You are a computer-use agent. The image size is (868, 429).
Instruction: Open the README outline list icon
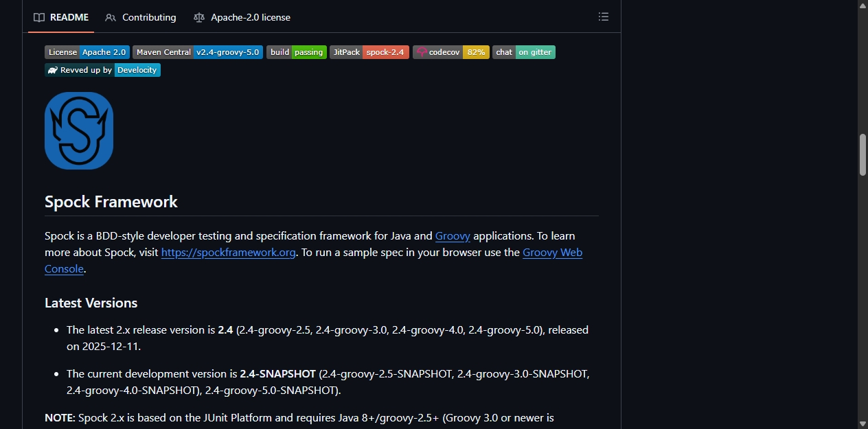point(604,17)
